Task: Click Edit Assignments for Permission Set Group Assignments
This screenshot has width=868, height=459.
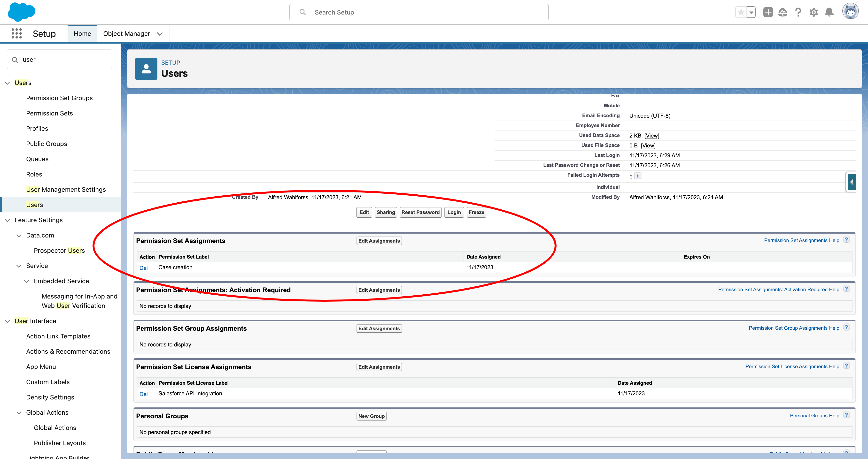Action: (x=379, y=329)
